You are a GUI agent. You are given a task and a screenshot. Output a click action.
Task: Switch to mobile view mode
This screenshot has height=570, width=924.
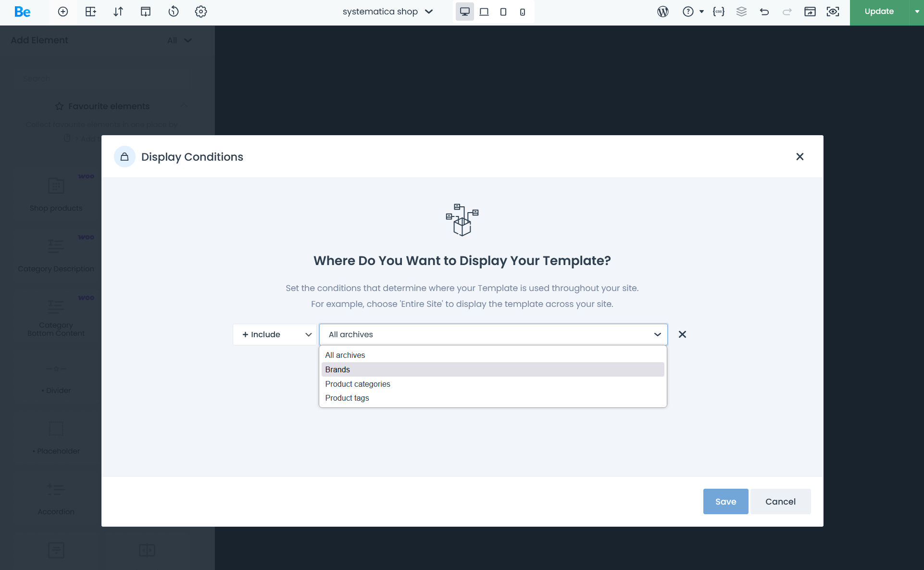523,12
